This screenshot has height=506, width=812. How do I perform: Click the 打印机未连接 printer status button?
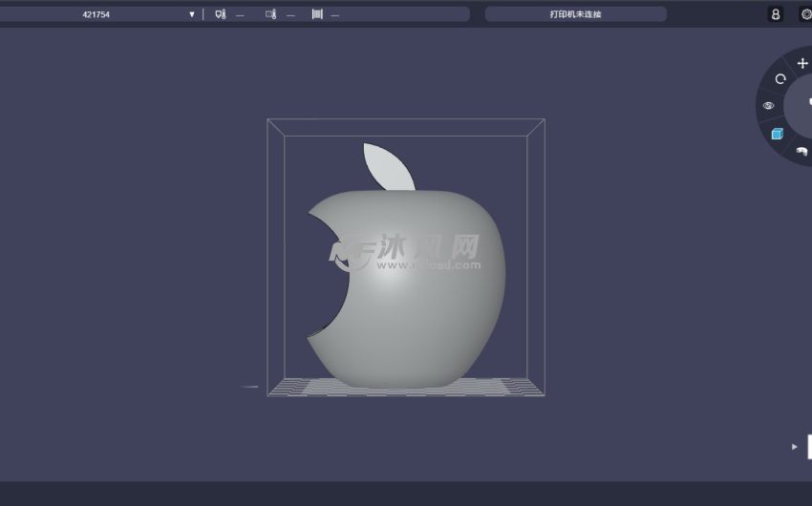coord(575,14)
